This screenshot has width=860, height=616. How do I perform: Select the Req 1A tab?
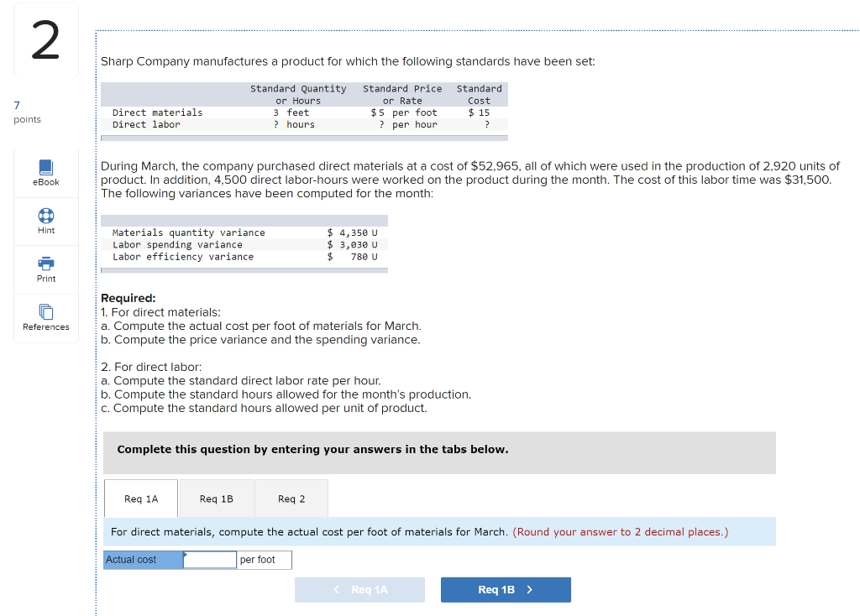(x=140, y=498)
